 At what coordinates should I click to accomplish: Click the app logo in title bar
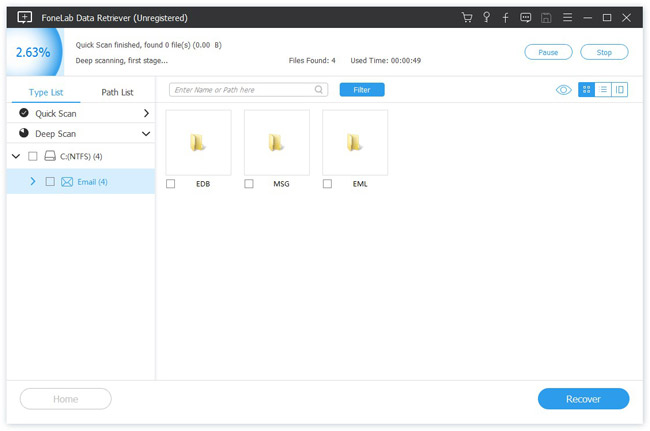point(24,17)
